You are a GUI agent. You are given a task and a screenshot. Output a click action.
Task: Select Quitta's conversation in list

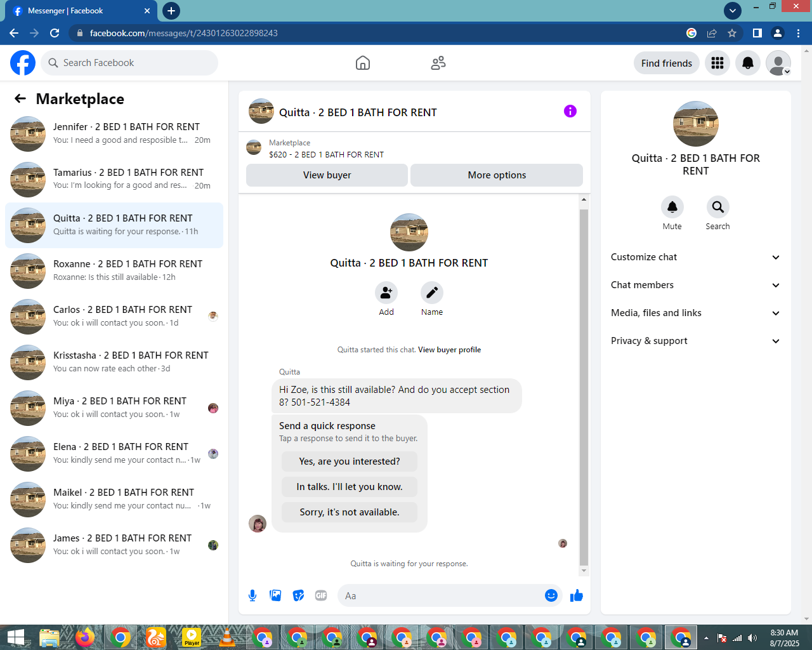tap(114, 225)
